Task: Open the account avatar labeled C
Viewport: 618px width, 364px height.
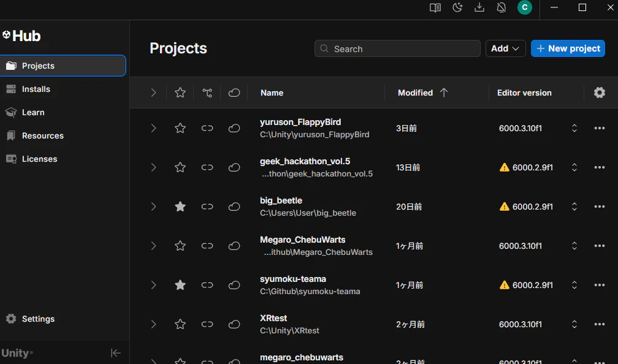Action: 525,7
